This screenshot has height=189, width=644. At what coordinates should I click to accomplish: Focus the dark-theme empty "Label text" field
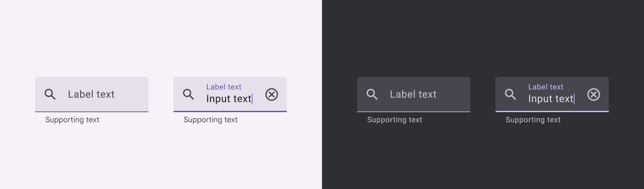(413, 94)
